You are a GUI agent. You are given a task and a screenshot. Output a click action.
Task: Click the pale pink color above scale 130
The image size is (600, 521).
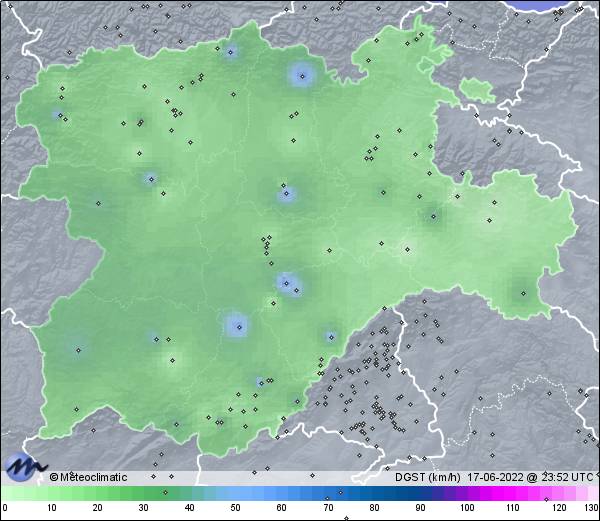pos(592,493)
